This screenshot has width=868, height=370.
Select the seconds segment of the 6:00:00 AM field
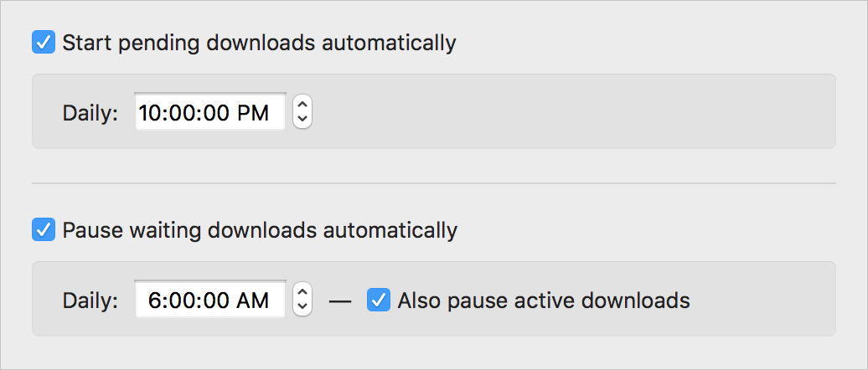pos(213,300)
